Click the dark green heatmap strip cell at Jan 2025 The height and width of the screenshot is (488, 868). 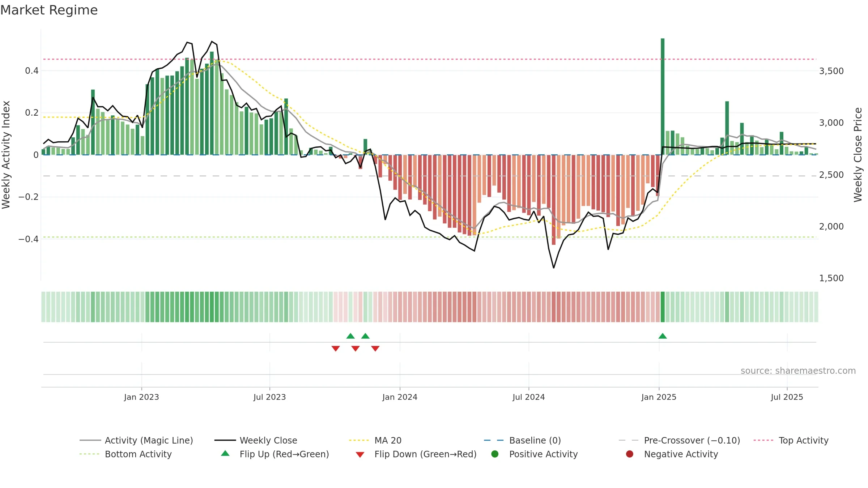[663, 307]
